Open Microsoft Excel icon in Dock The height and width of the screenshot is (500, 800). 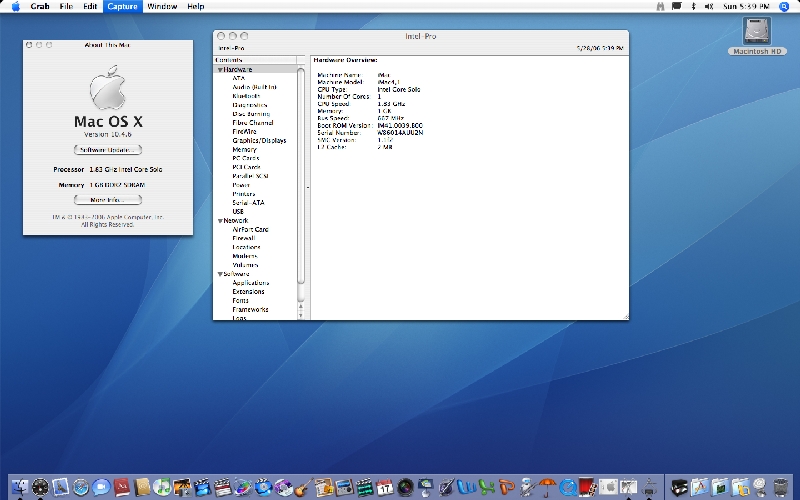487,487
